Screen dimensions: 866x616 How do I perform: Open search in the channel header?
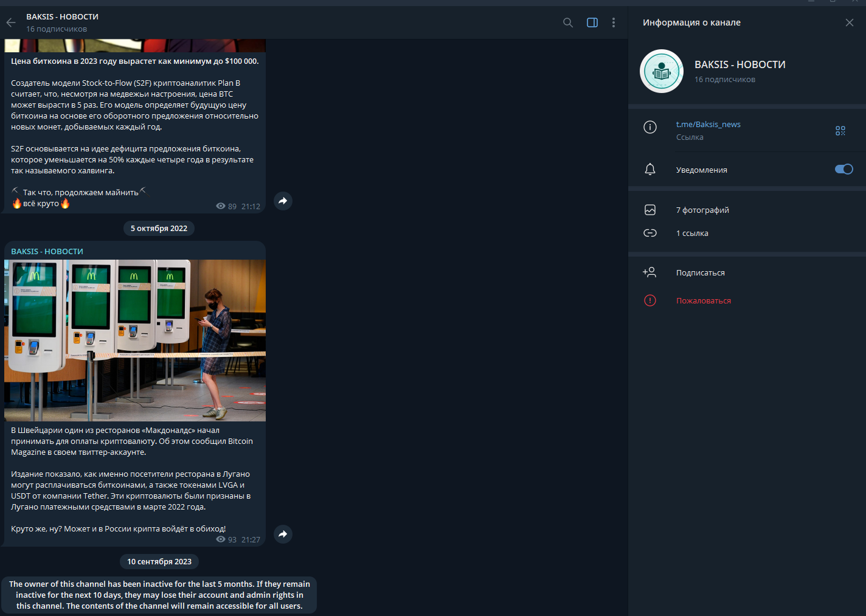click(x=568, y=22)
